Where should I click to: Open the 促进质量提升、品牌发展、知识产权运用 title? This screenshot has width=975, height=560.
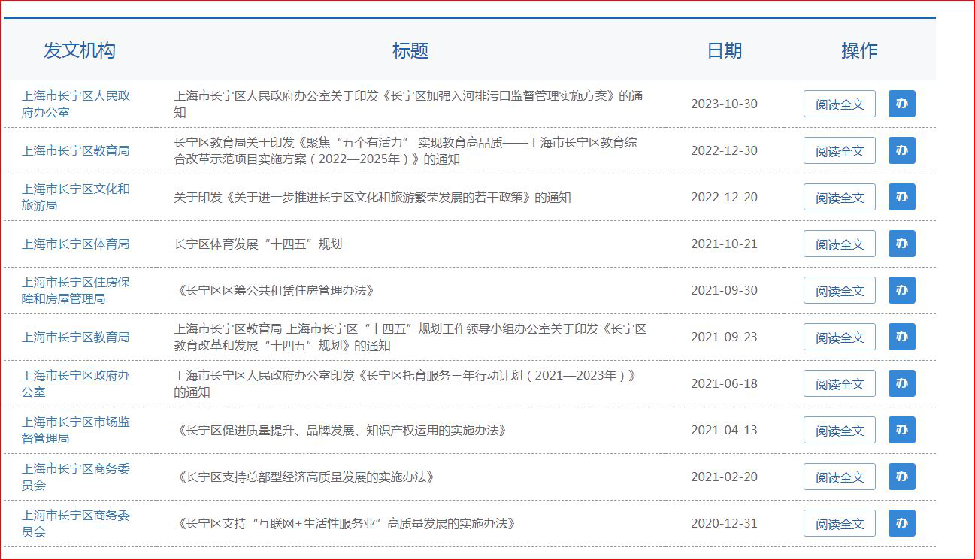coord(341,431)
